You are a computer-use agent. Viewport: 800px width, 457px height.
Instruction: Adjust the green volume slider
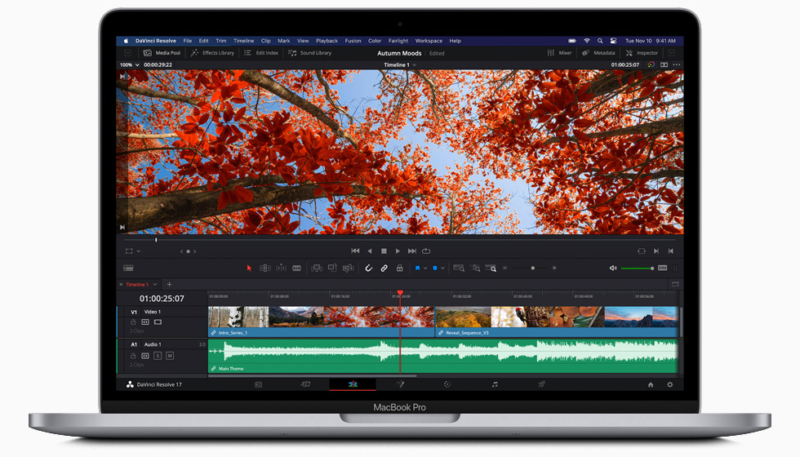(x=636, y=268)
